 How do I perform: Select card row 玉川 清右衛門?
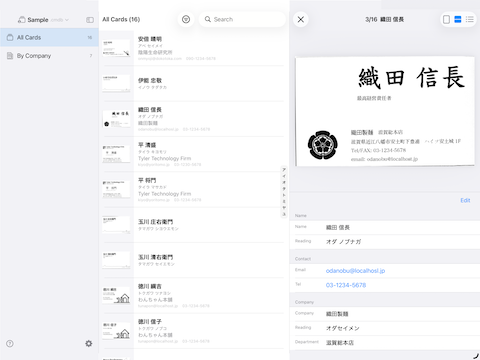pyautogui.click(x=194, y=260)
